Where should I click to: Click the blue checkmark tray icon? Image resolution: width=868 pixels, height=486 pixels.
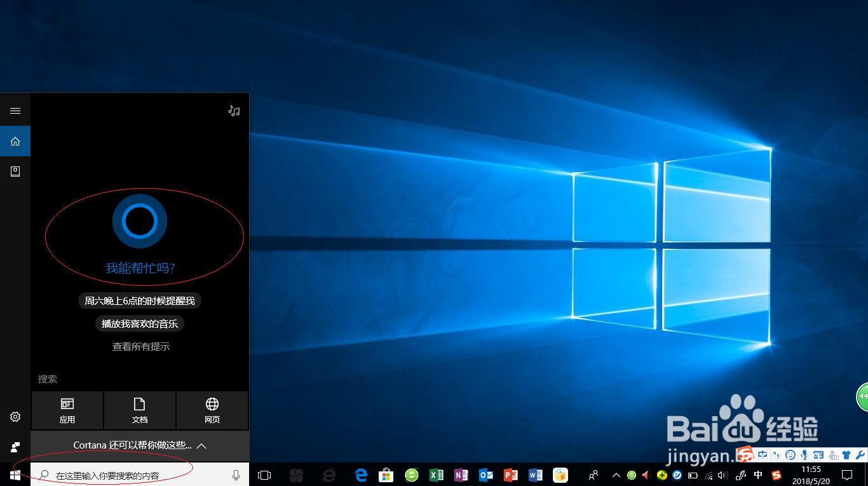677,475
